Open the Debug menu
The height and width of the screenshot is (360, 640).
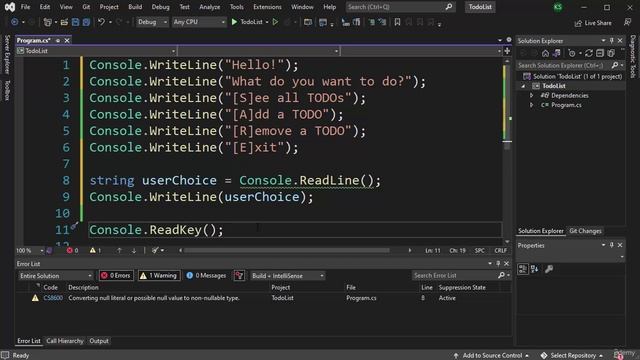coord(160,7)
